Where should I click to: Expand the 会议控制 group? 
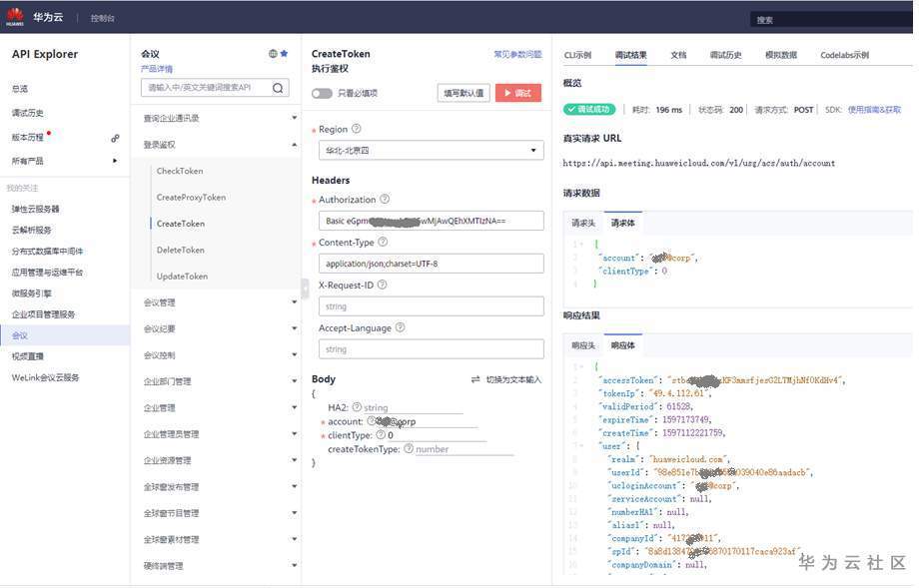(295, 355)
